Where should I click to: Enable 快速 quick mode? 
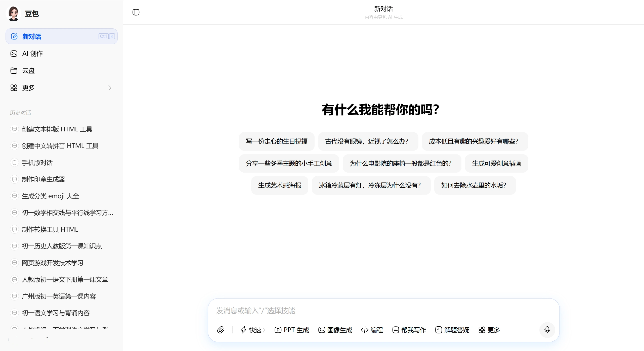tap(251, 330)
